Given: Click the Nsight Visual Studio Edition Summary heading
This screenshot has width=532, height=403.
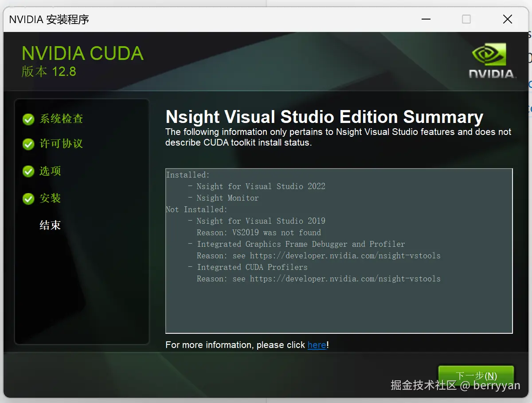Looking at the screenshot, I should coord(324,116).
